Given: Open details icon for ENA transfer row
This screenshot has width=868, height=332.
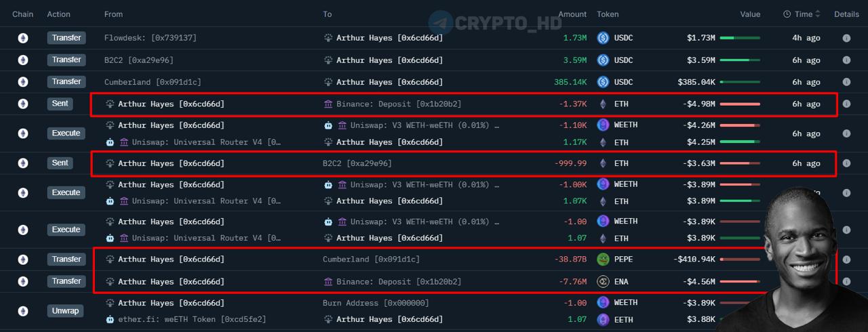Looking at the screenshot, I should 846,281.
